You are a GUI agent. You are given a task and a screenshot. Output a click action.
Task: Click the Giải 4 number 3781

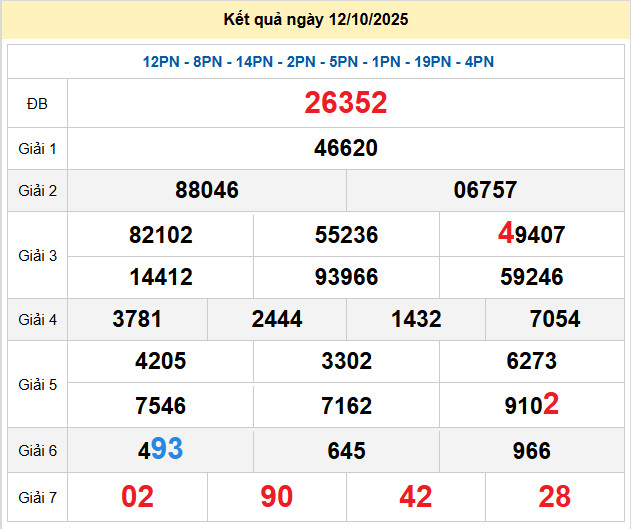pyautogui.click(x=138, y=319)
